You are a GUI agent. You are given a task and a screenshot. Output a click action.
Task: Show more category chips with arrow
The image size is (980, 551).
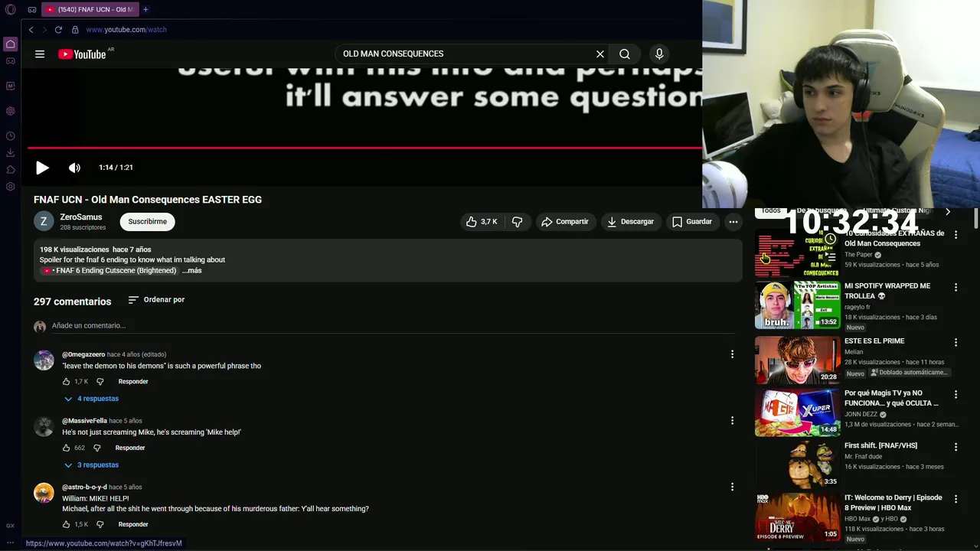tap(948, 211)
